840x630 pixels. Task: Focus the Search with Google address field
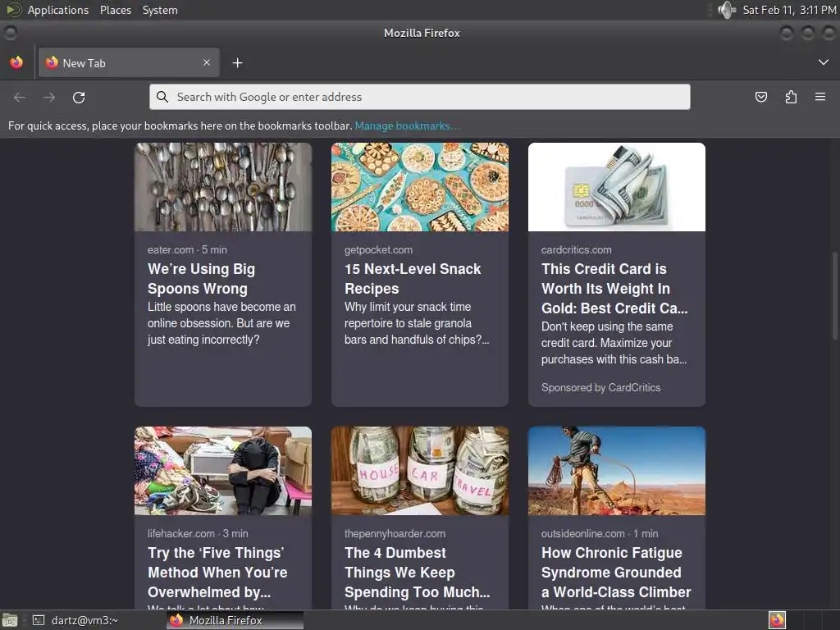point(419,97)
